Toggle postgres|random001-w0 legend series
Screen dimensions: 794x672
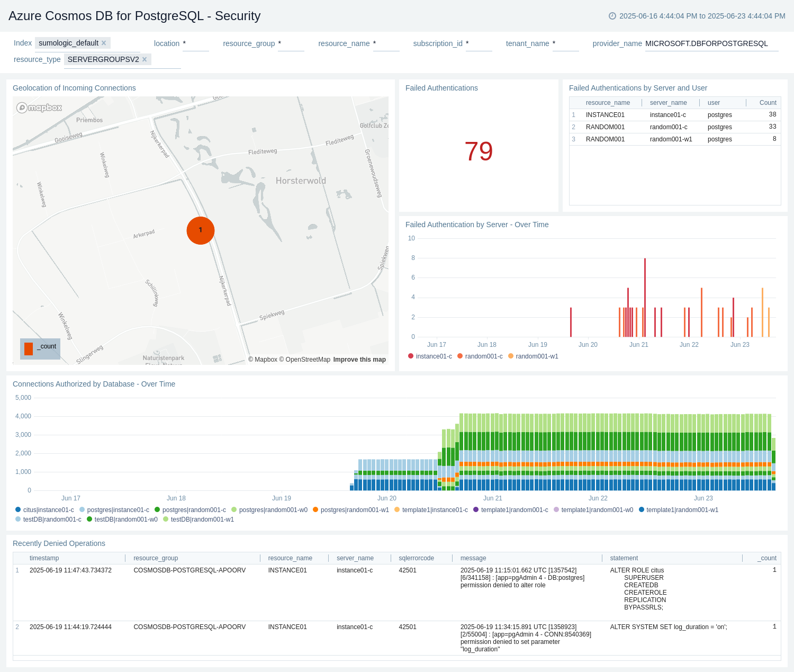click(269, 510)
